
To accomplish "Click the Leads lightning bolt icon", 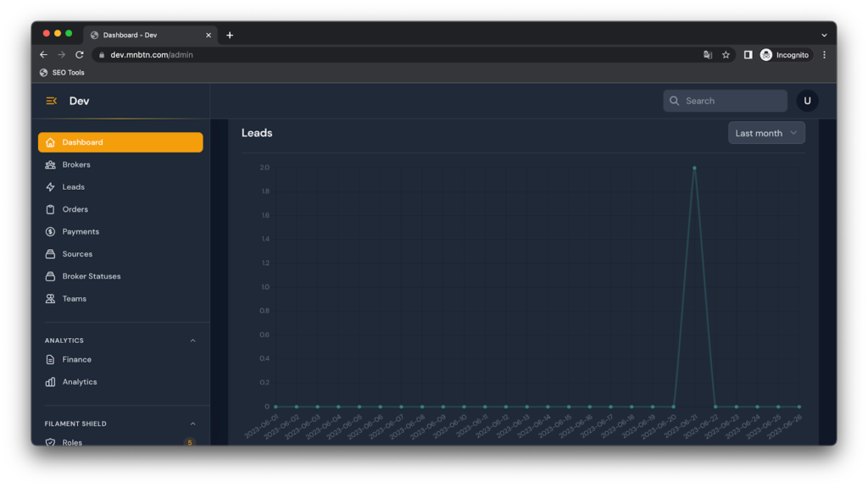I will click(51, 187).
